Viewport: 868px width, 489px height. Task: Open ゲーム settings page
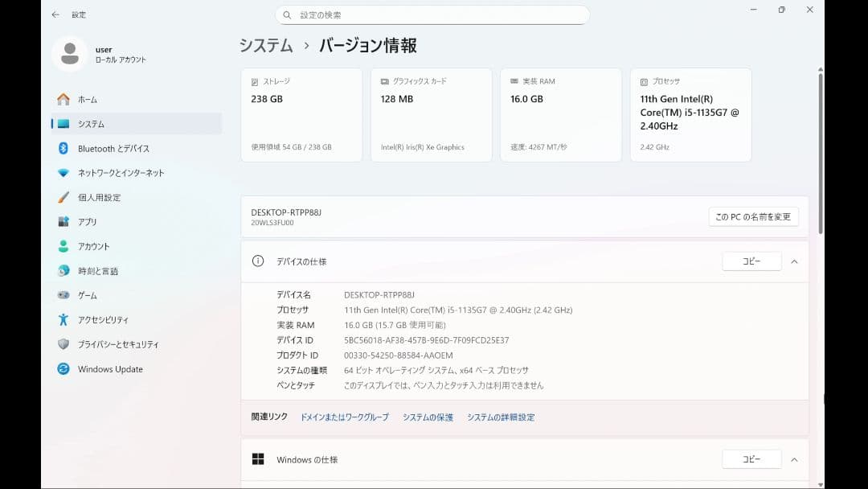point(137,295)
